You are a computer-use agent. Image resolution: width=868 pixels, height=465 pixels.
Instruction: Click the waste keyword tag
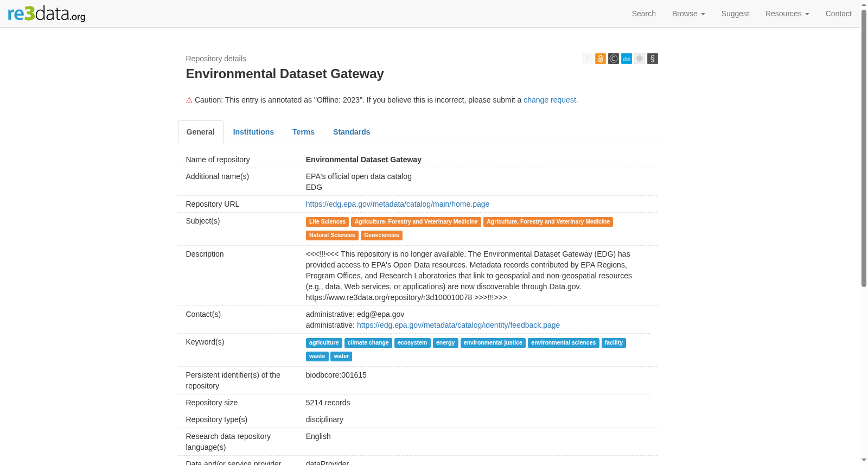tap(317, 356)
